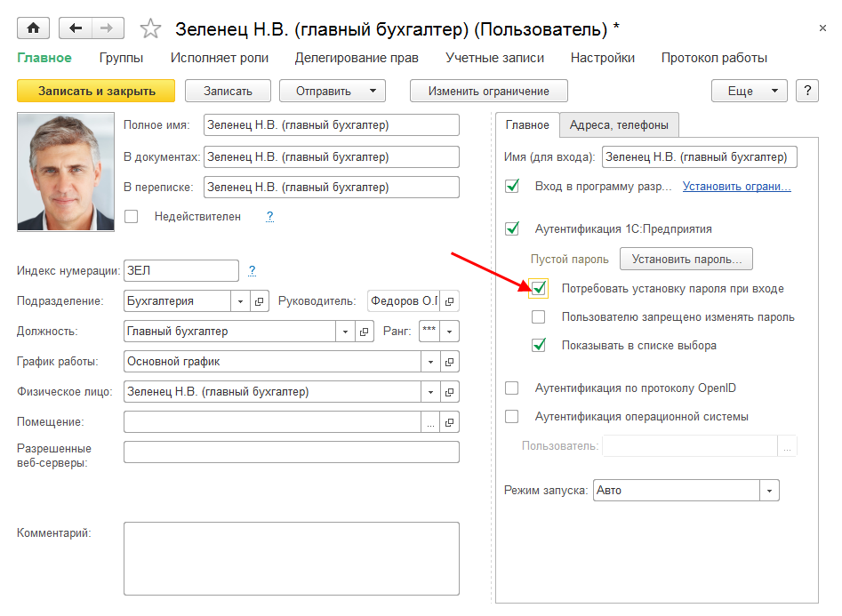Image resolution: width=842 pixels, height=616 pixels.
Task: Open the График работы record icon
Action: (450, 362)
